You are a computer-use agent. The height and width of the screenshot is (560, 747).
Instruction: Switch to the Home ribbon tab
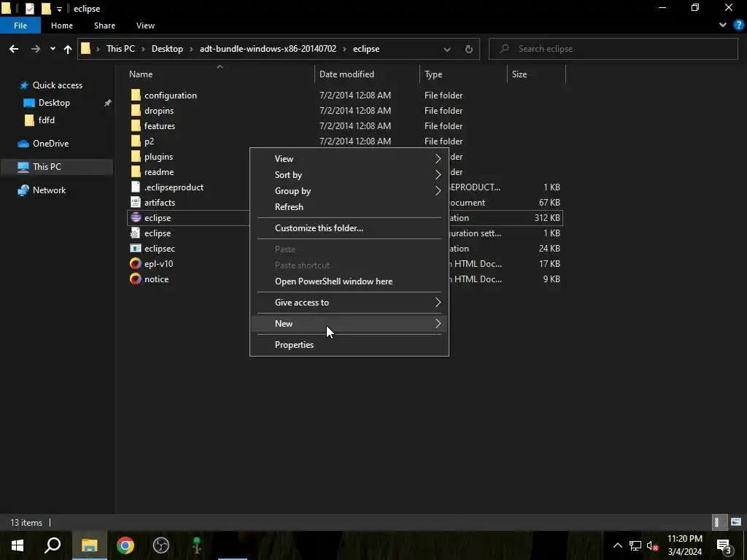(62, 26)
